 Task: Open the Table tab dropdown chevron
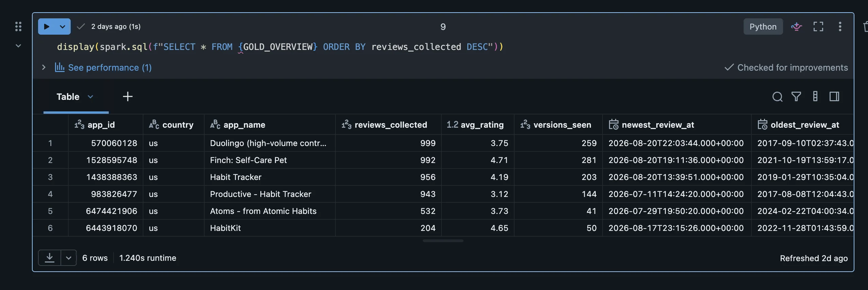coord(90,97)
